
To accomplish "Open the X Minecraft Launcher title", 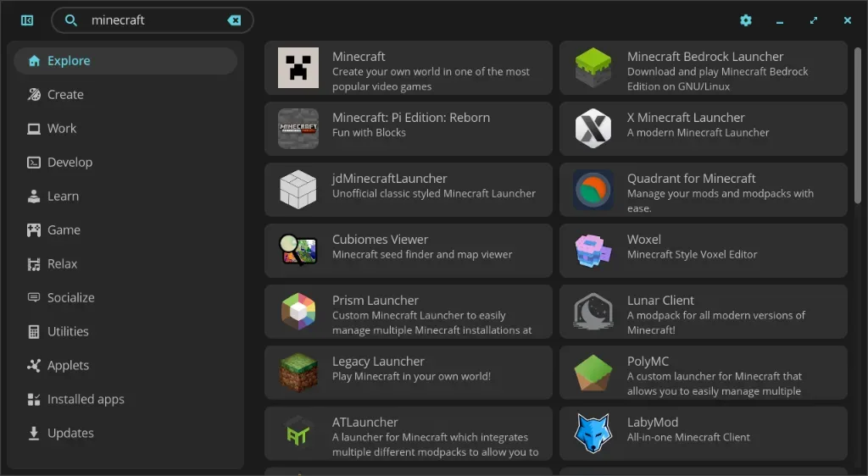I will pos(686,118).
